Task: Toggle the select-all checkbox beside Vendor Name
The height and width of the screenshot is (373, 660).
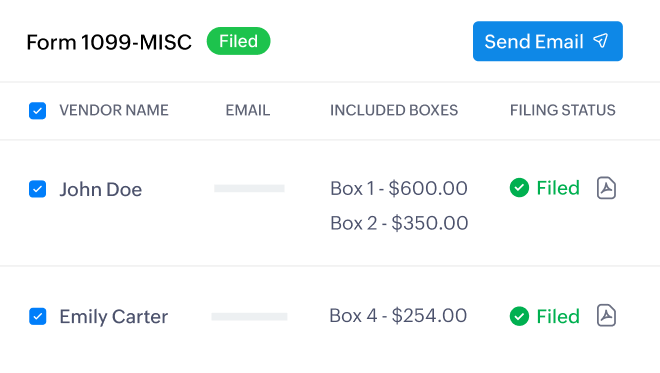Action: pyautogui.click(x=37, y=111)
